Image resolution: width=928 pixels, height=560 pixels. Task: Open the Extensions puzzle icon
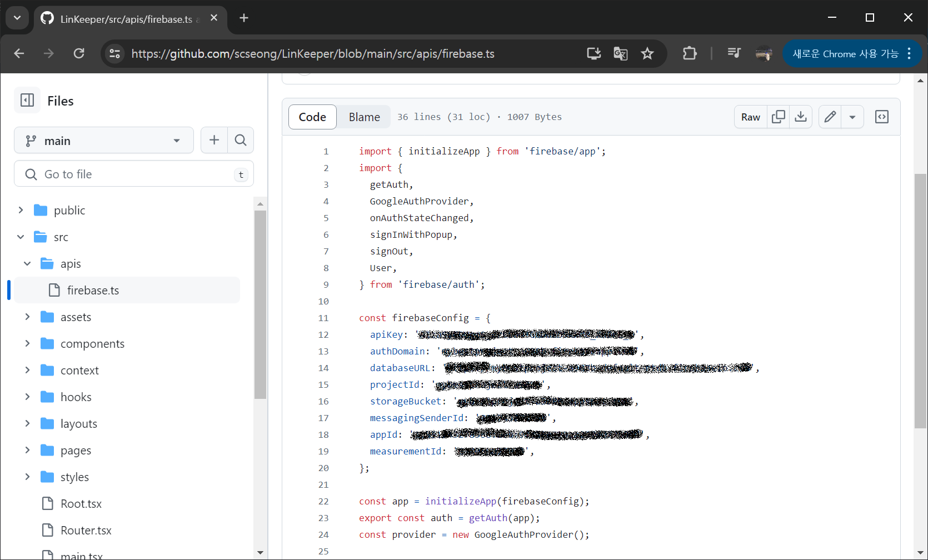pos(690,53)
